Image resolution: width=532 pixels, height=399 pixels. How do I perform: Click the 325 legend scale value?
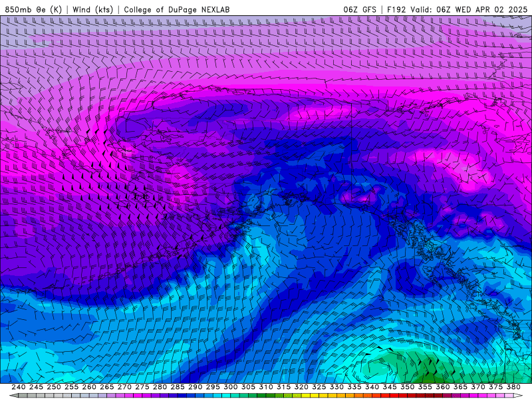[319, 387]
